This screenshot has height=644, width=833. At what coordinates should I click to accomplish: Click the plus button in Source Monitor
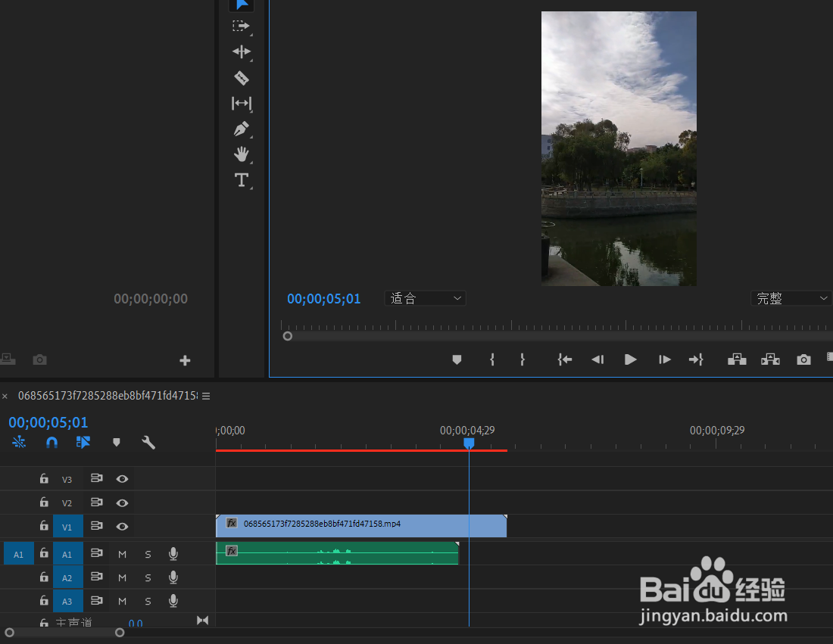click(185, 360)
